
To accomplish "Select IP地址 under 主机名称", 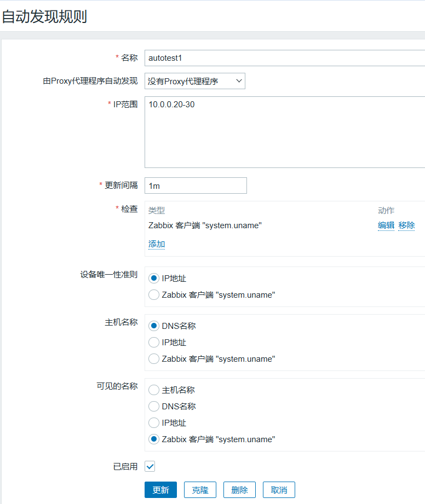I will coord(154,343).
